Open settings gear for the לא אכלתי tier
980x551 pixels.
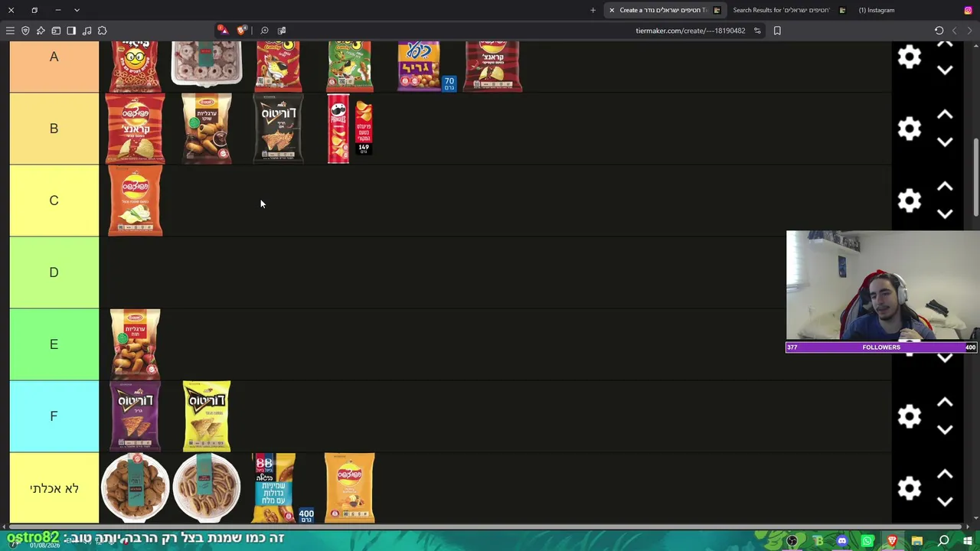[x=910, y=488]
